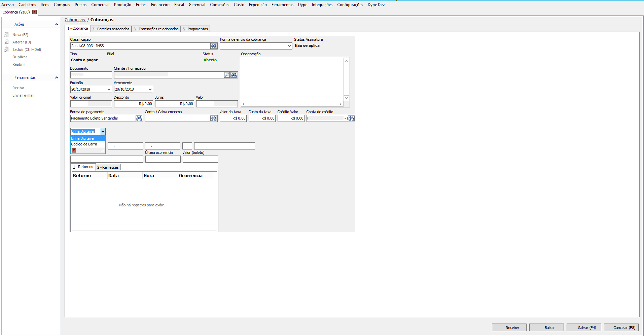
Task: Collapse the Ferramentas panel chevron
Action: pos(57,77)
